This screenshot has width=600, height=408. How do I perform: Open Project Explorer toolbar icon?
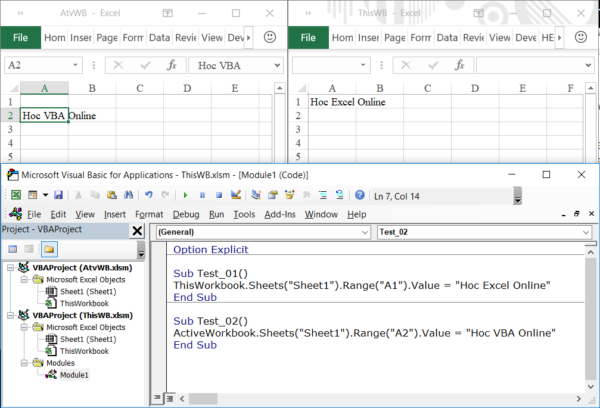(x=256, y=195)
